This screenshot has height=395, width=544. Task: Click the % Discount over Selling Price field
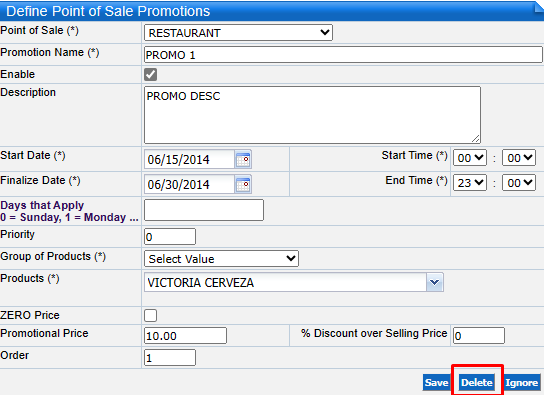pos(479,335)
